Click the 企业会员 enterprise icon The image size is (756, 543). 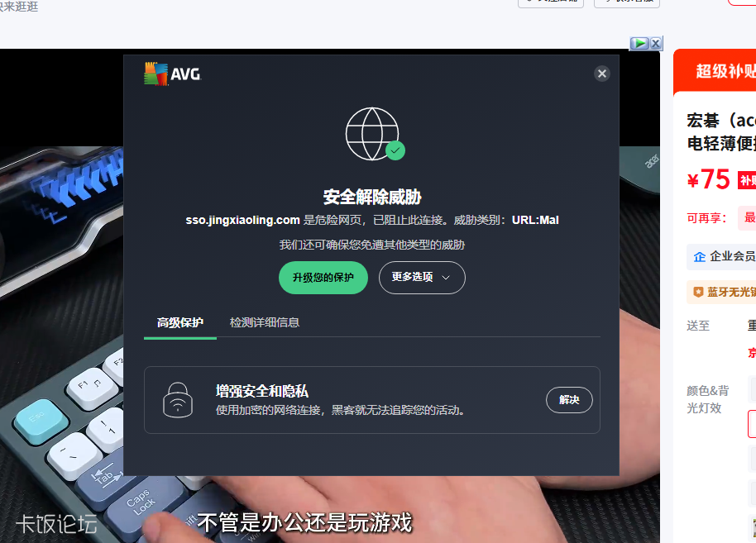pyautogui.click(x=700, y=257)
